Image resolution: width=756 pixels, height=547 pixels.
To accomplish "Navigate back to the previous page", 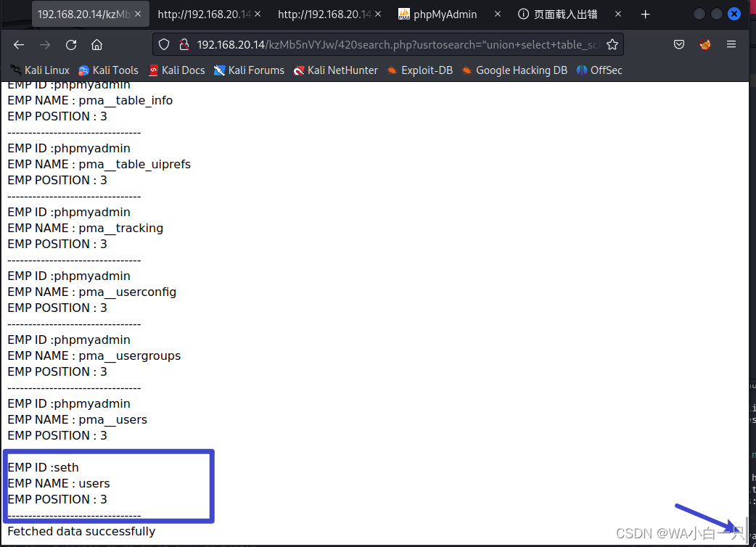I will tap(18, 44).
